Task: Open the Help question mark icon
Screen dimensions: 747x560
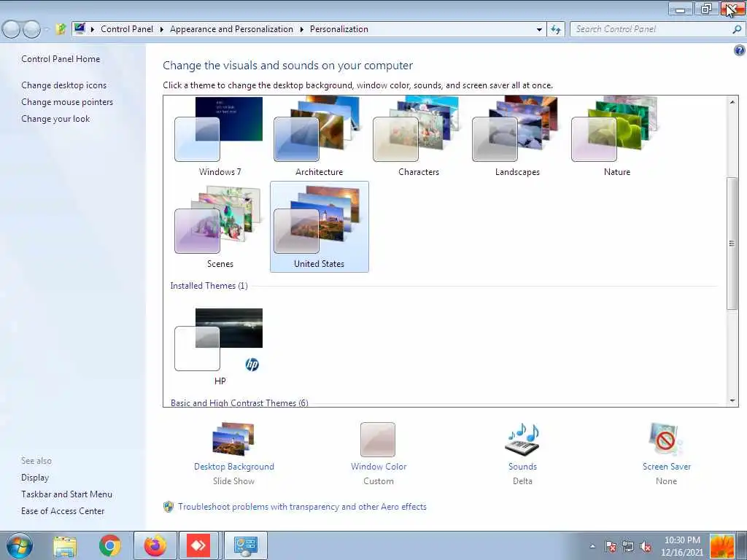Action: tap(740, 50)
